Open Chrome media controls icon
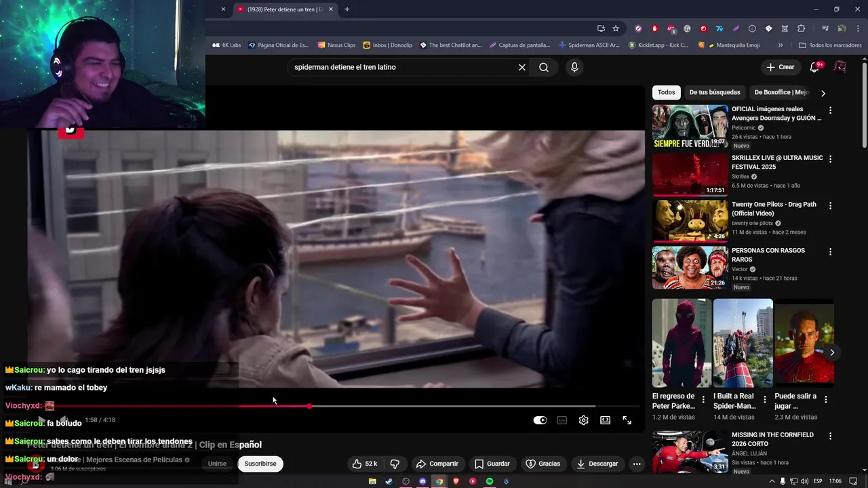The width and height of the screenshot is (868, 488). 825,28
